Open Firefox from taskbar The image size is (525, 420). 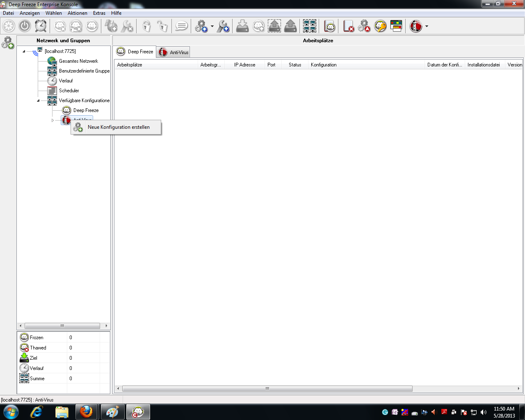[86, 412]
